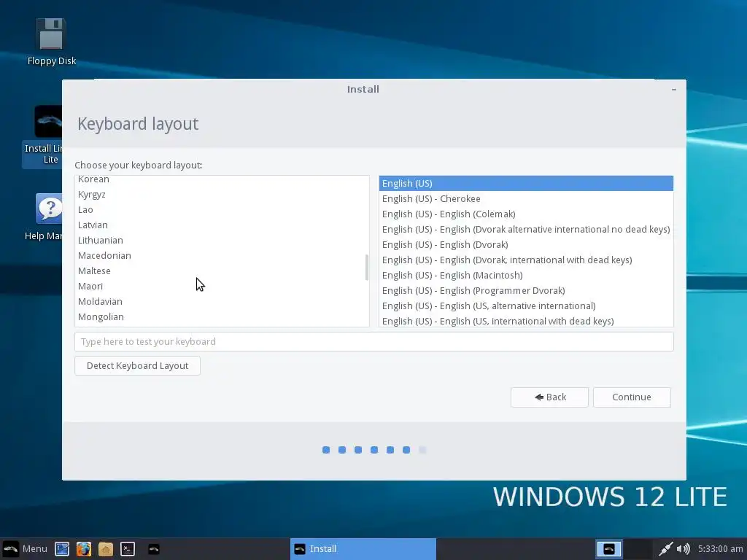
Task: Open the Menu button in taskbar
Action: point(25,548)
